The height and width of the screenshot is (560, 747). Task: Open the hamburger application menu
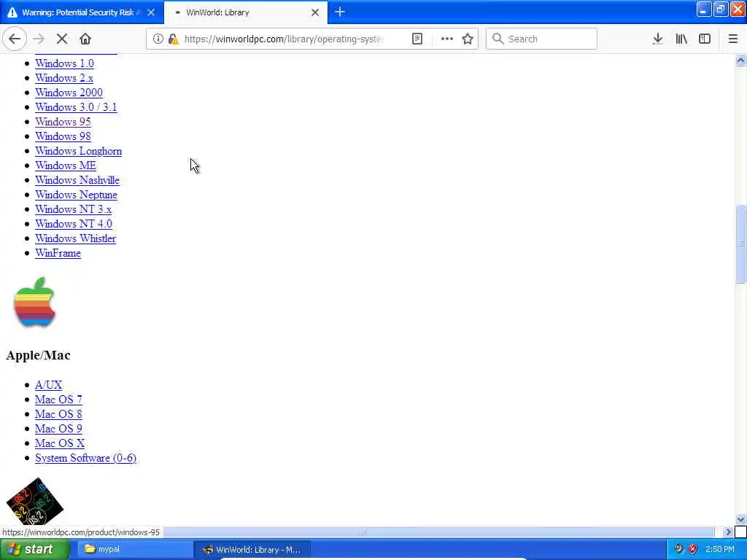point(733,39)
